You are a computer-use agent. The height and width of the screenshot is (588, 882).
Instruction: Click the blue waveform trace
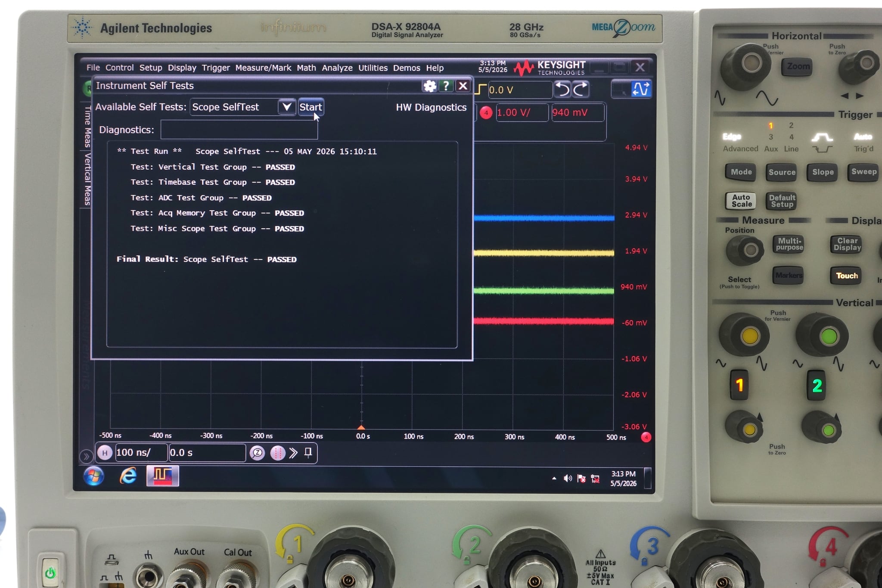click(544, 218)
